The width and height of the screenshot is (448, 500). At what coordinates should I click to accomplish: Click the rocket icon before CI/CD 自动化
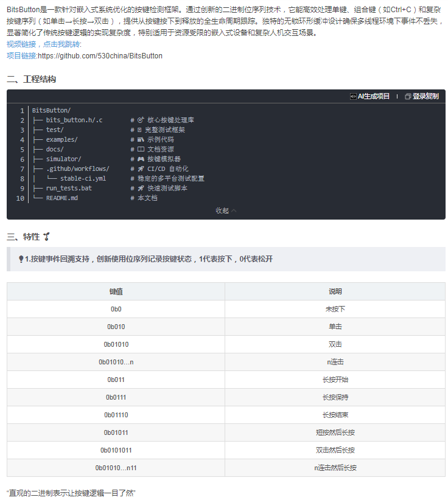point(141,168)
